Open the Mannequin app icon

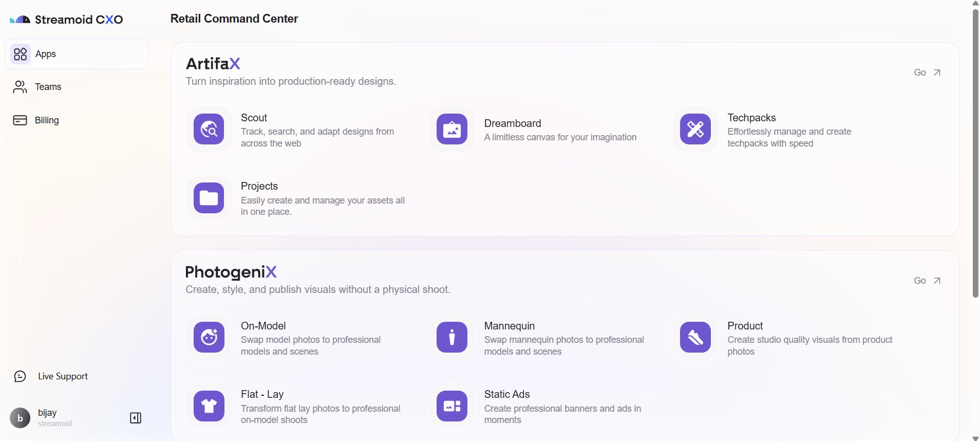click(452, 337)
